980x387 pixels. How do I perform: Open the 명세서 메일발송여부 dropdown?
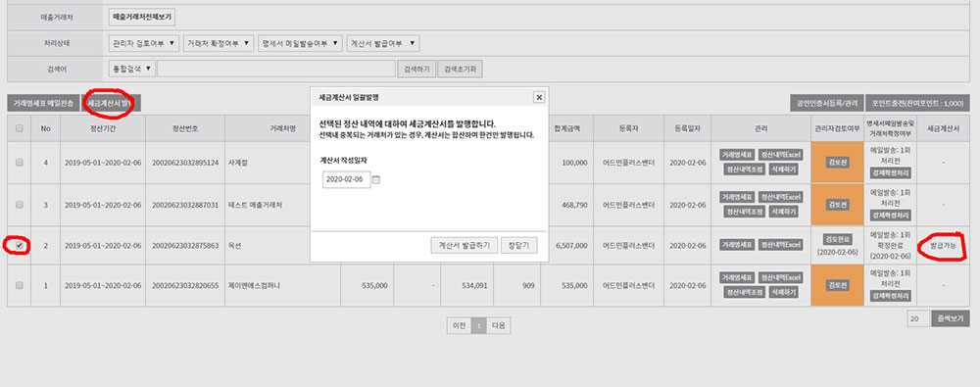(x=301, y=43)
